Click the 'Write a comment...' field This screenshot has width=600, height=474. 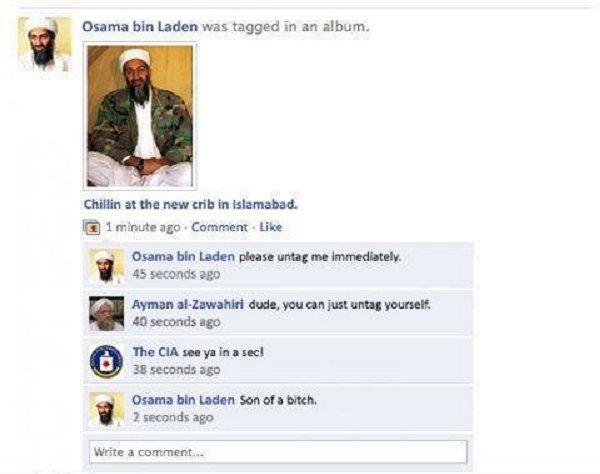pos(278,452)
